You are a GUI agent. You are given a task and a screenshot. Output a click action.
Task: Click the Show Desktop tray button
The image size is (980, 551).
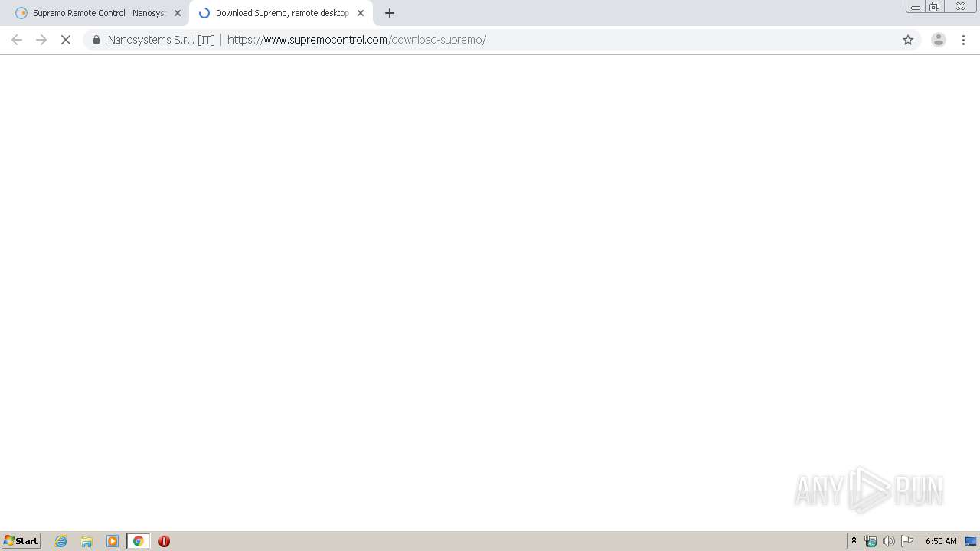point(971,541)
